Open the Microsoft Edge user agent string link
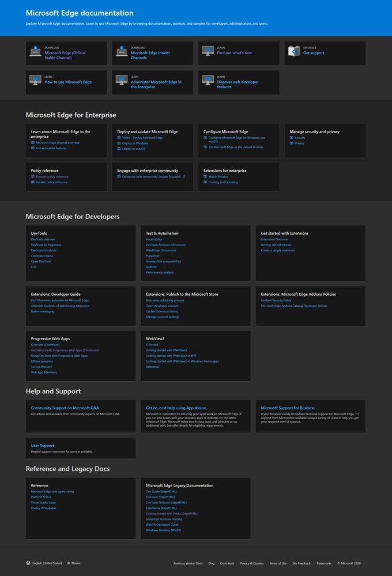The width and height of the screenshot is (392, 576). click(52, 491)
